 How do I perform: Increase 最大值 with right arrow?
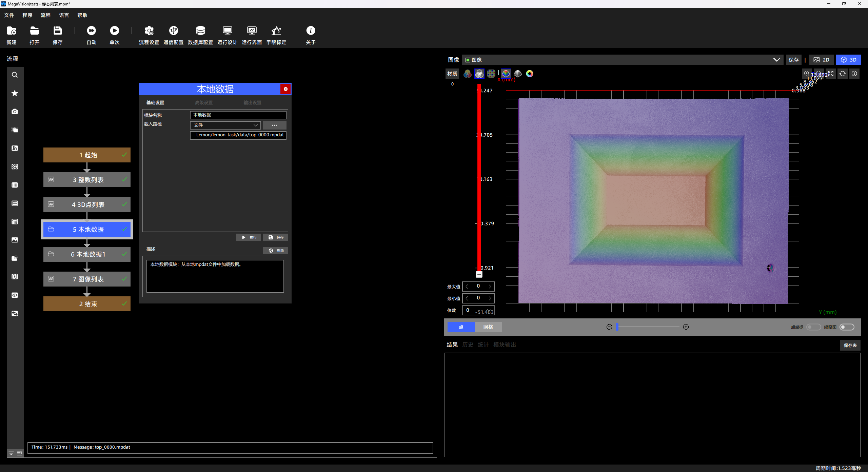tap(490, 287)
